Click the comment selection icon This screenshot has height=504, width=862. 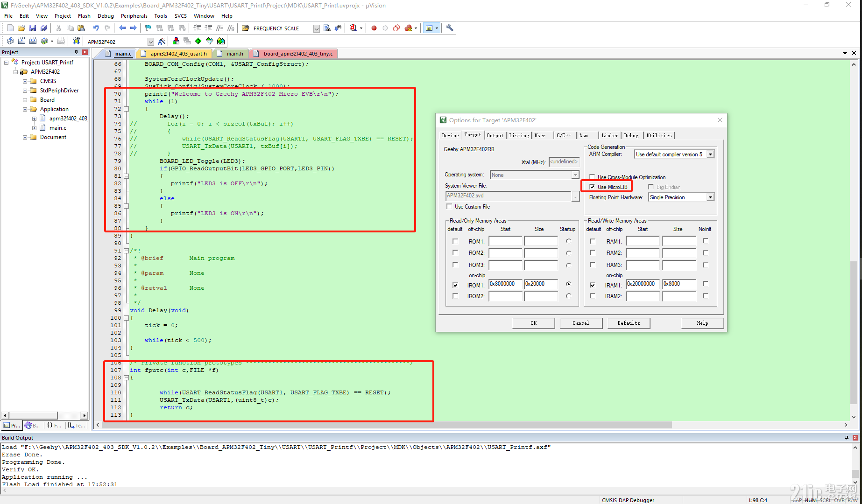pyautogui.click(x=219, y=28)
